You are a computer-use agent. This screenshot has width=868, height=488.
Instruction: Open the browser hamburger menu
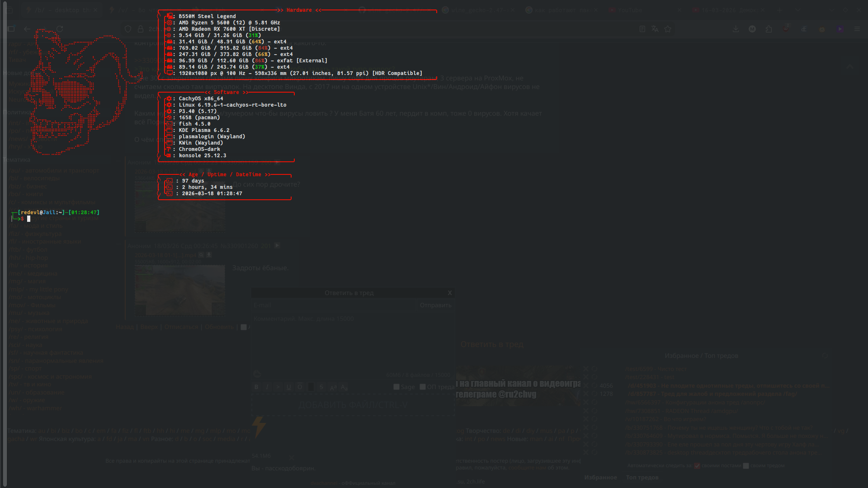(857, 29)
